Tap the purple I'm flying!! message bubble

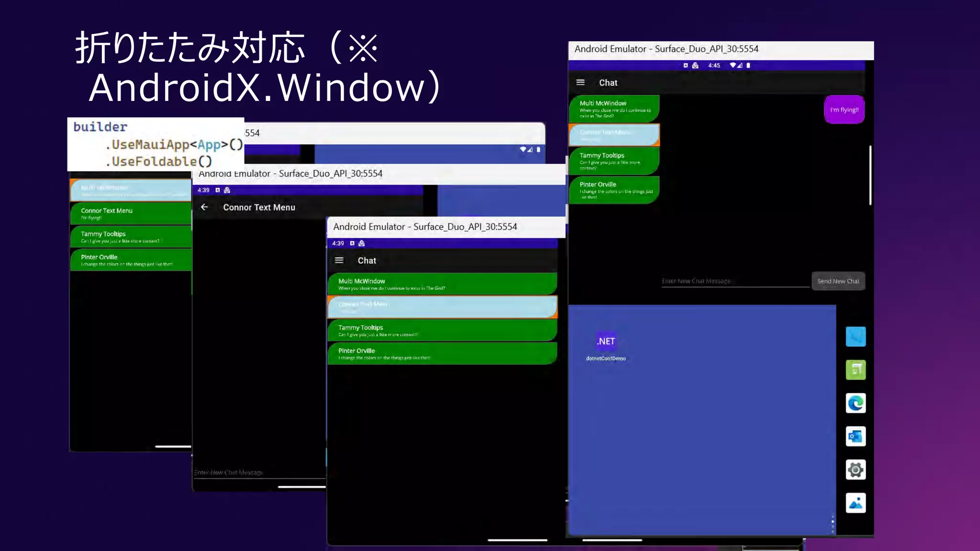(844, 110)
